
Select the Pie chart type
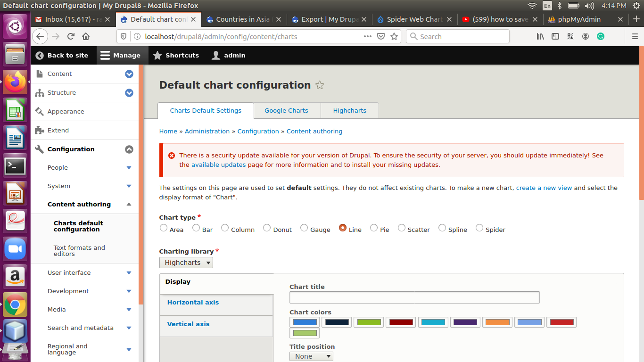374,228
